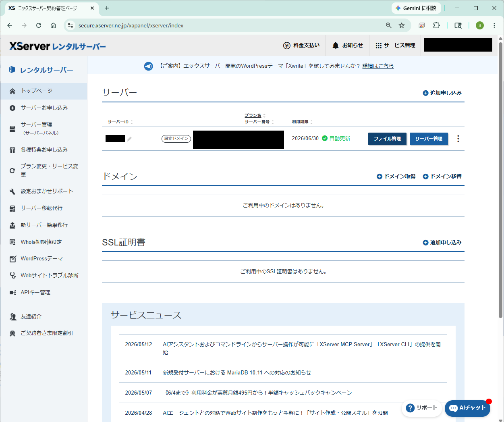Click browser home icon
The image size is (504, 422).
[53, 25]
